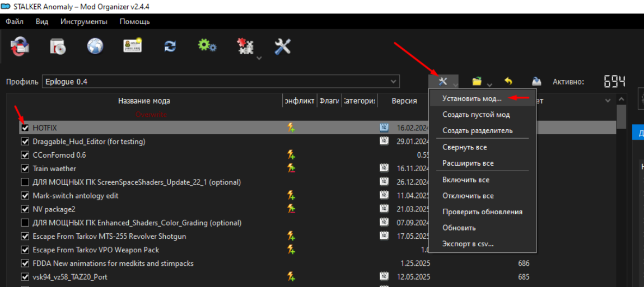The height and width of the screenshot is (287, 644).
Task: Sort by Категория column header
Action: click(x=360, y=101)
